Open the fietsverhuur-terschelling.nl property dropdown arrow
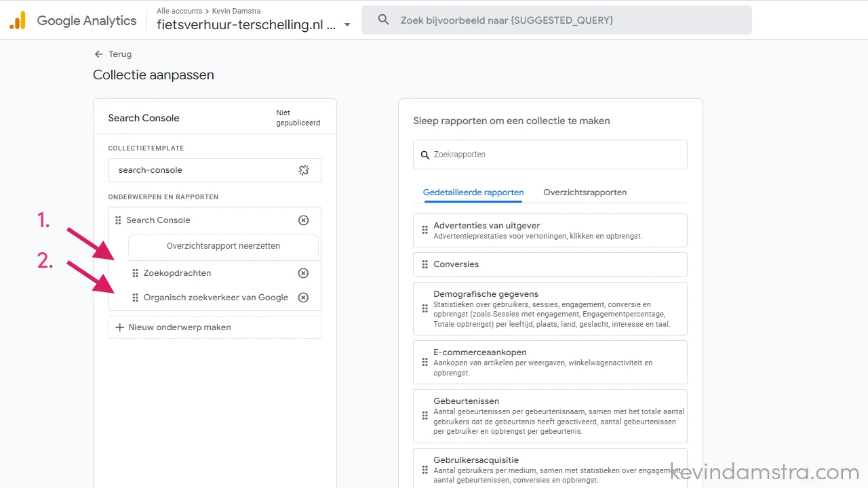 click(347, 25)
